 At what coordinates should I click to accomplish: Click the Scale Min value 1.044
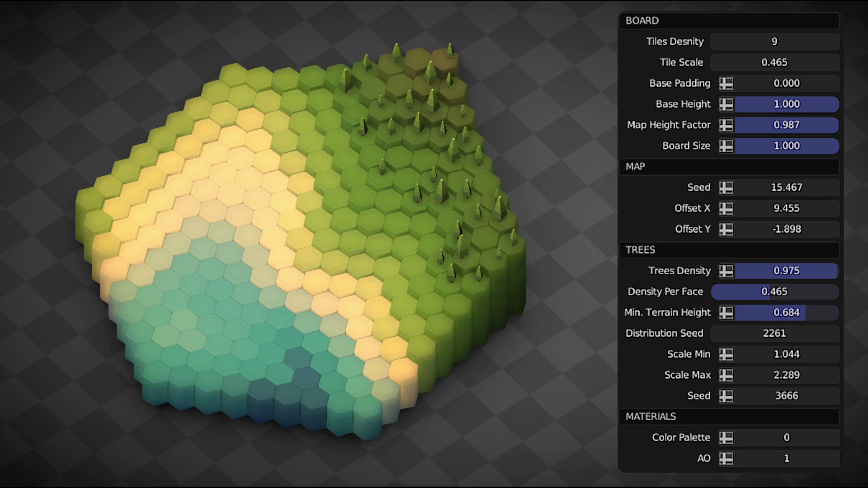[x=787, y=354]
